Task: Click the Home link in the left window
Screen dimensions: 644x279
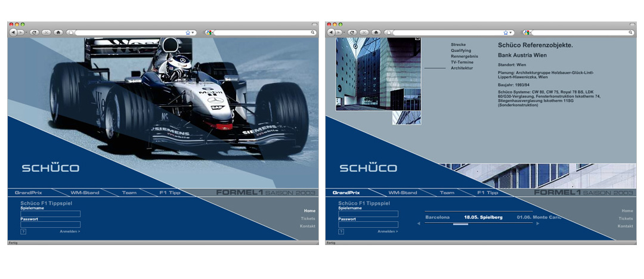Action: click(x=309, y=211)
